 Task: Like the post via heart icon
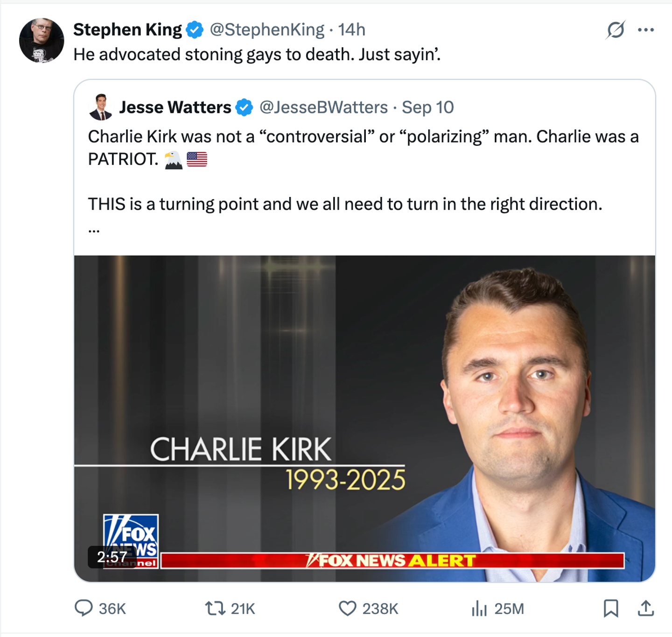coord(348,608)
